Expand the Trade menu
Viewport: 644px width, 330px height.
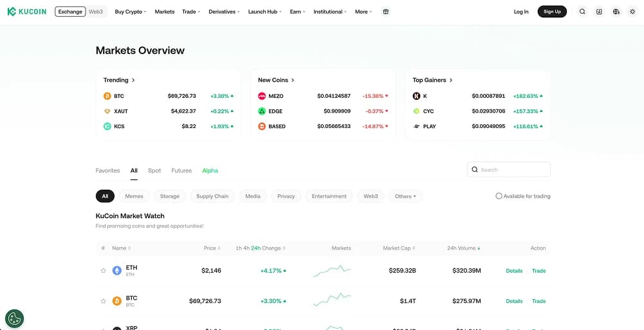pyautogui.click(x=191, y=12)
